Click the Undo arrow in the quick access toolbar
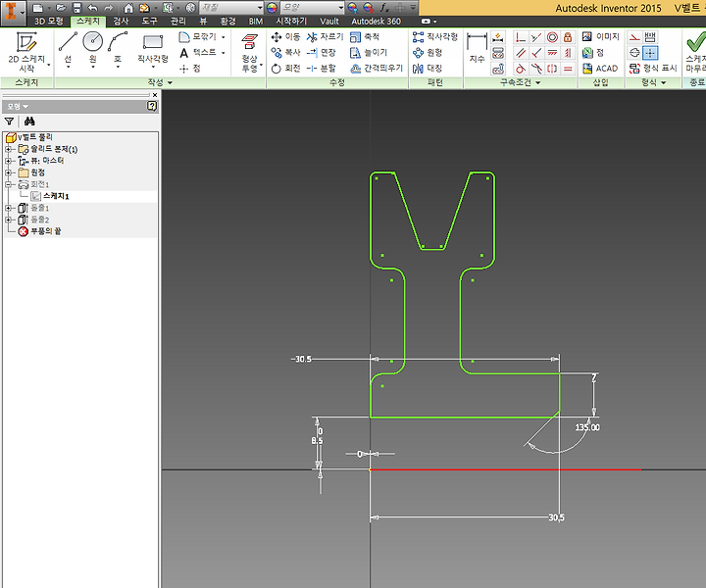This screenshot has width=706, height=588. pos(93,8)
